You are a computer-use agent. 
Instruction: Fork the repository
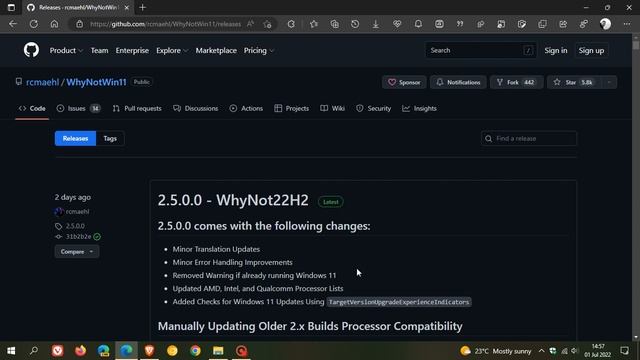516,82
